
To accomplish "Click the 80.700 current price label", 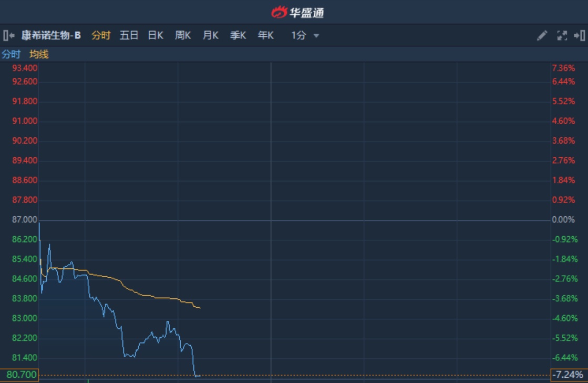I will (19, 375).
